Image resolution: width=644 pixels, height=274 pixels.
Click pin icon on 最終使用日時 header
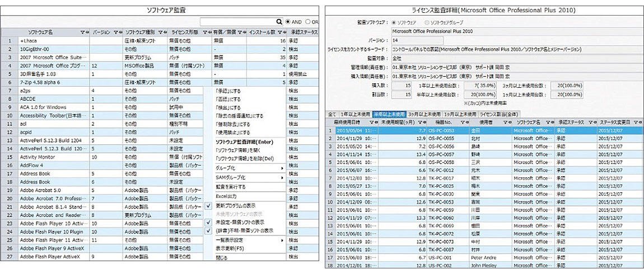[x=375, y=122]
